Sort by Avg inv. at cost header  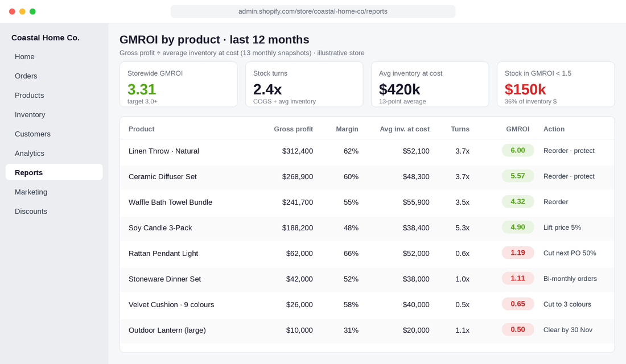405,129
